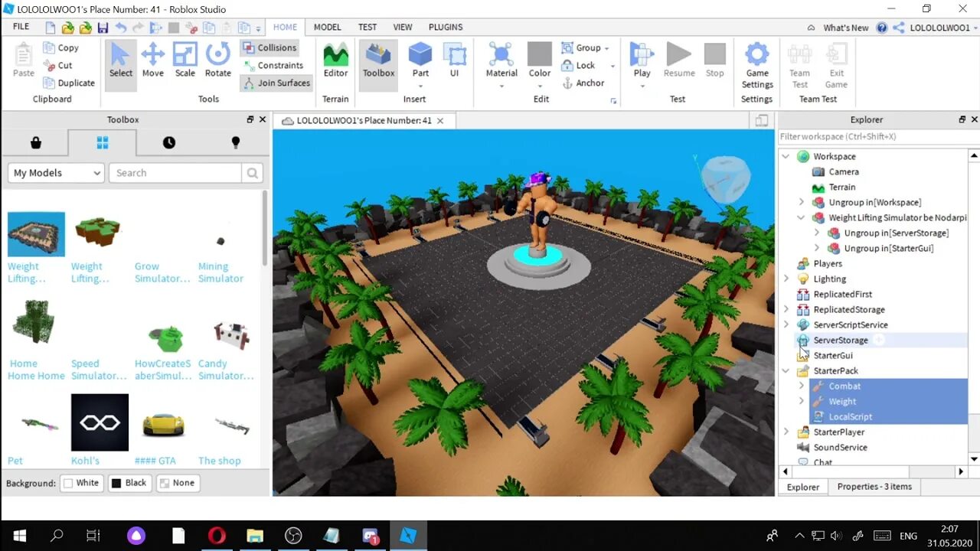This screenshot has width=980, height=551.
Task: Open What's New link
Action: coord(845,28)
